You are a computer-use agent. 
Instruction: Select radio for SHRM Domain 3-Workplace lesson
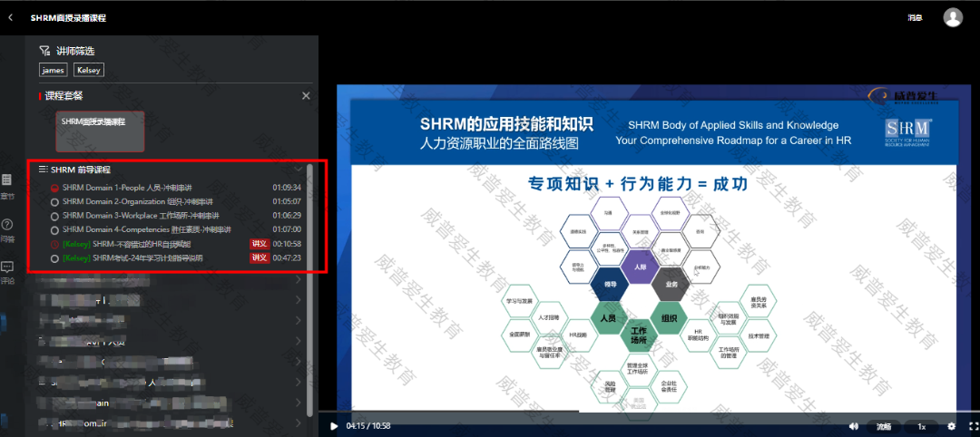tap(55, 216)
